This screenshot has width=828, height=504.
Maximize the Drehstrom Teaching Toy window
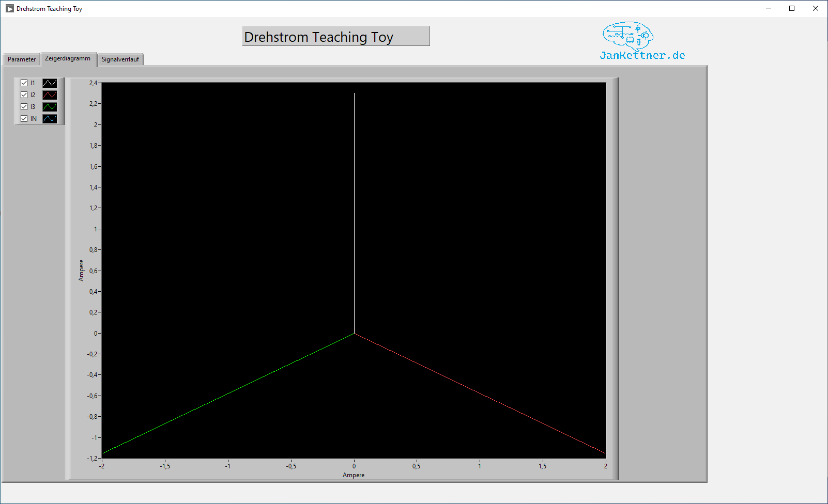pyautogui.click(x=792, y=8)
